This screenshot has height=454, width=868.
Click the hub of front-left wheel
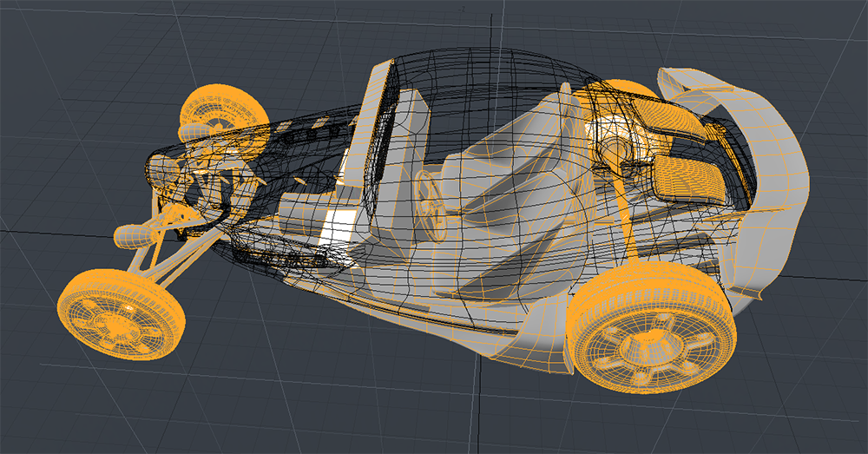pyautogui.click(x=111, y=321)
